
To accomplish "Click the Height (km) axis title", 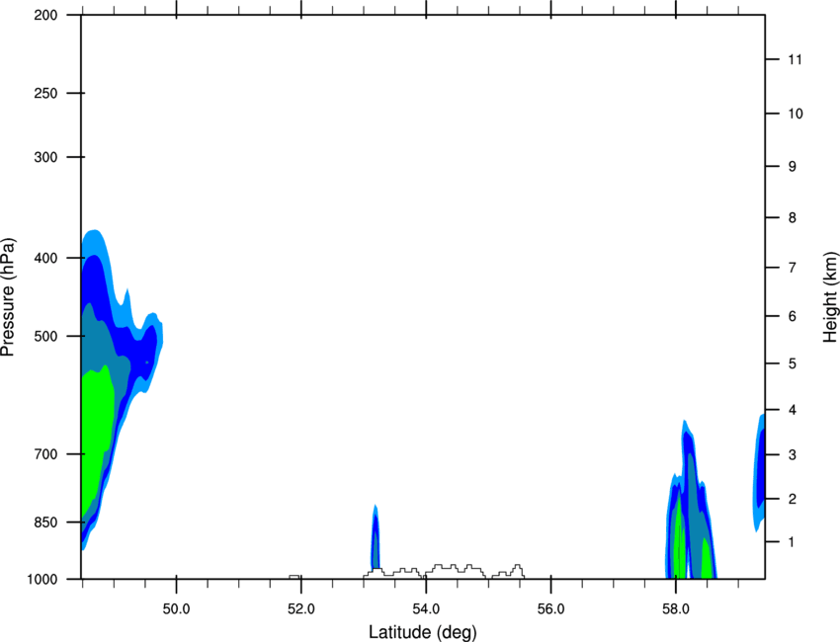I will (x=830, y=297).
